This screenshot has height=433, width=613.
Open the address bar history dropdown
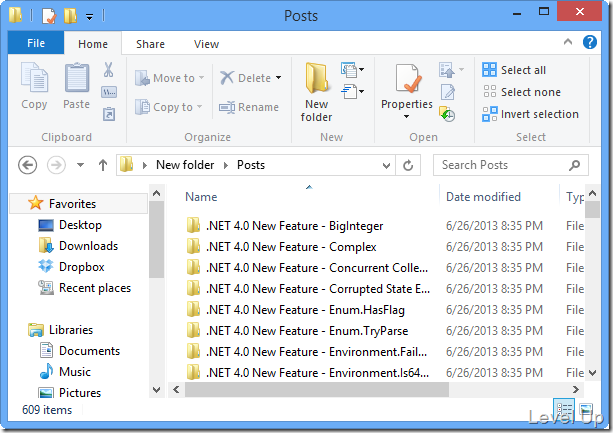tap(386, 166)
